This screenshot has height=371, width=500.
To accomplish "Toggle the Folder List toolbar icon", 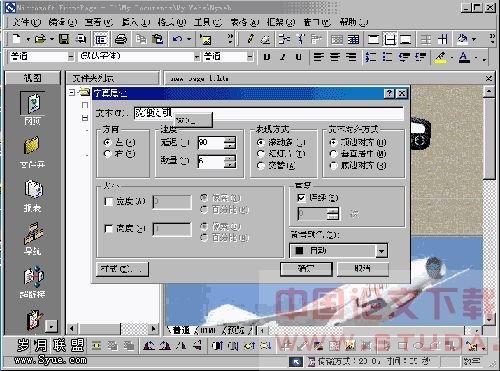I will pos(101,39).
